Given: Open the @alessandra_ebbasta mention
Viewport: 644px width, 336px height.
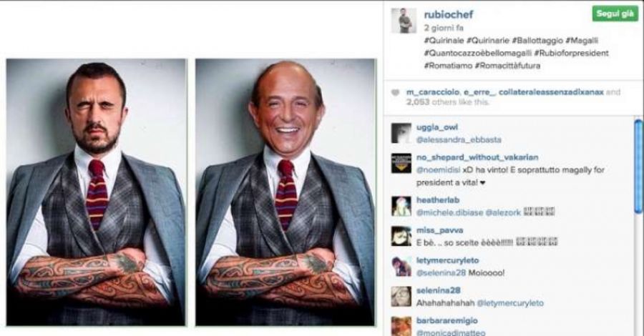Looking at the screenshot, I should click(x=459, y=139).
